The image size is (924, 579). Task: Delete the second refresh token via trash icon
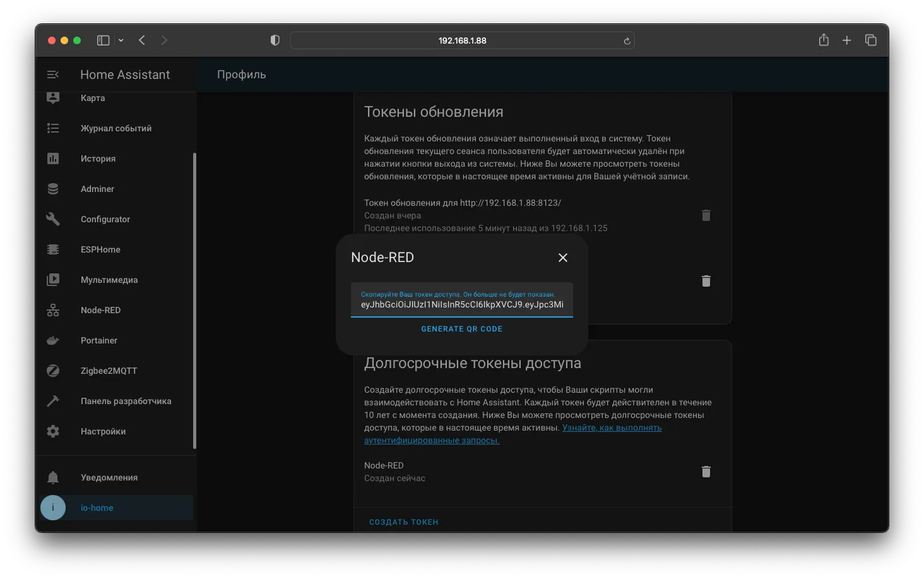(x=706, y=281)
